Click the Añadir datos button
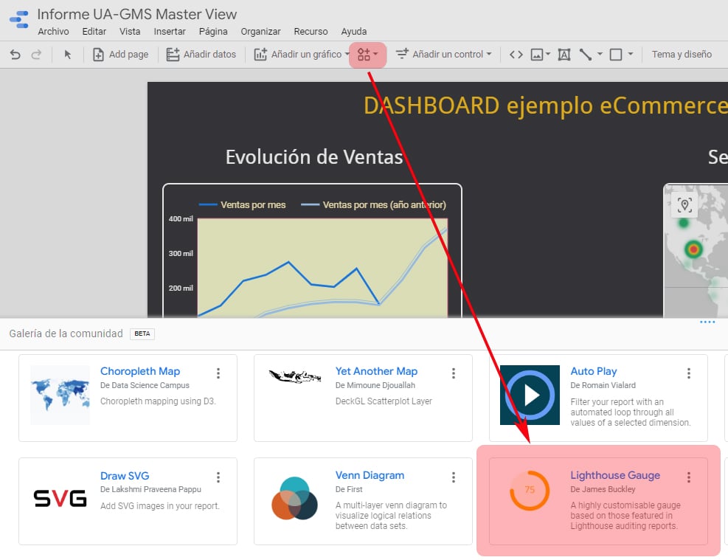 [x=201, y=55]
